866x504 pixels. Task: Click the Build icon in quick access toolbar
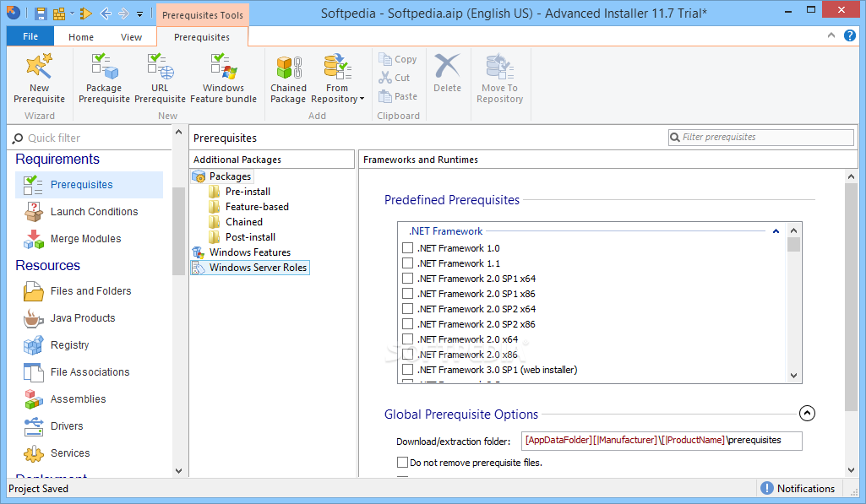coord(58,14)
